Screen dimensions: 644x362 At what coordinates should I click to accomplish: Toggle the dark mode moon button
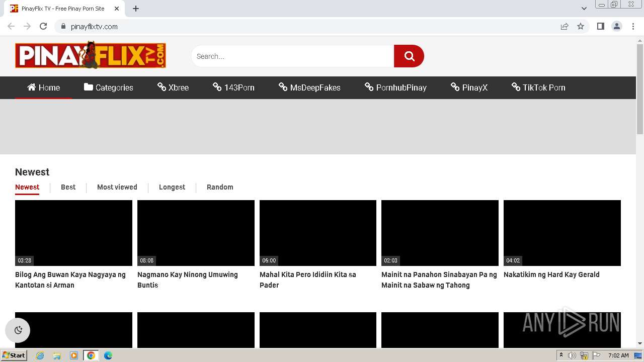pos(18,330)
